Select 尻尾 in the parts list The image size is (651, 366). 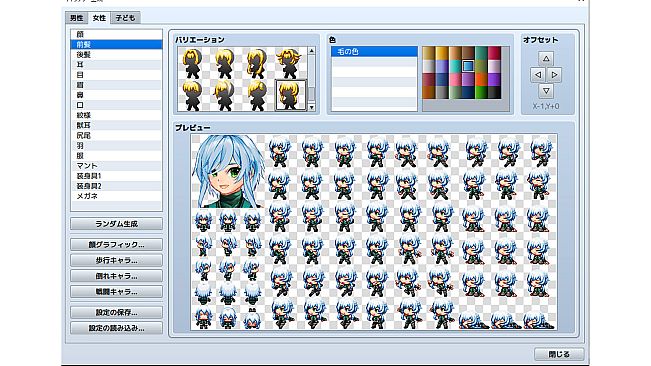click(x=116, y=136)
